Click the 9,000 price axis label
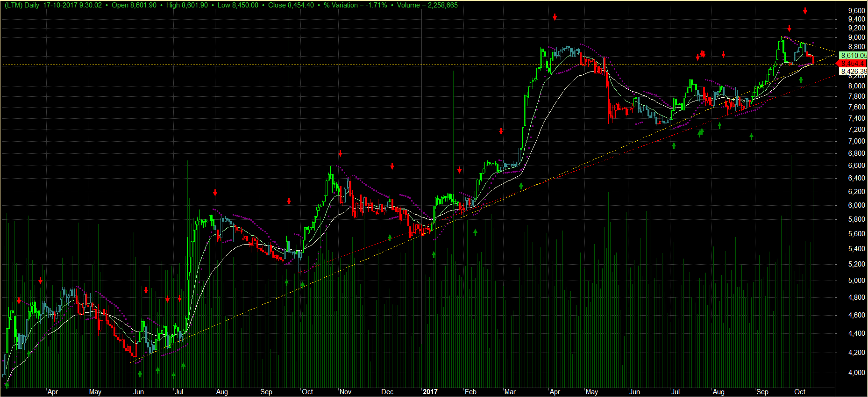 point(856,37)
